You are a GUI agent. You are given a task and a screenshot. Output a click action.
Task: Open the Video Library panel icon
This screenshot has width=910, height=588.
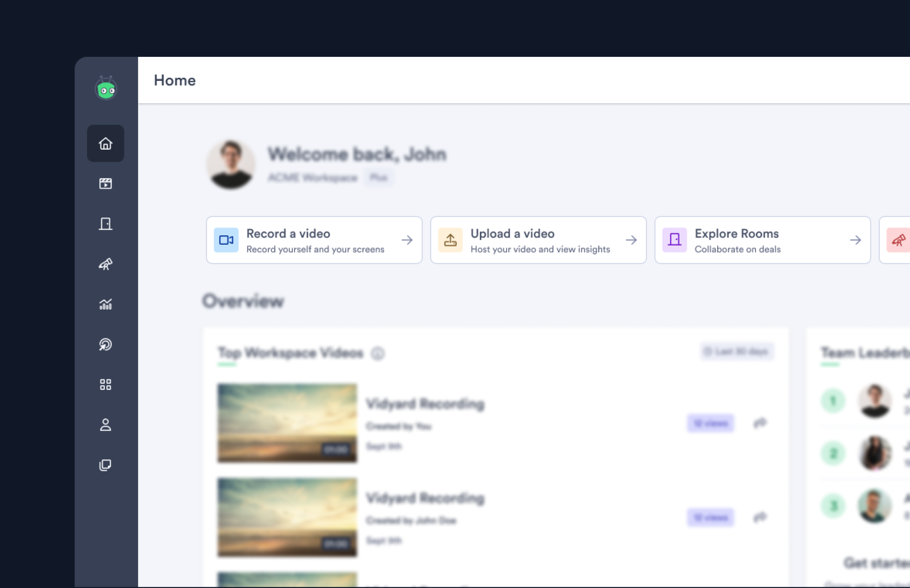pos(105,183)
